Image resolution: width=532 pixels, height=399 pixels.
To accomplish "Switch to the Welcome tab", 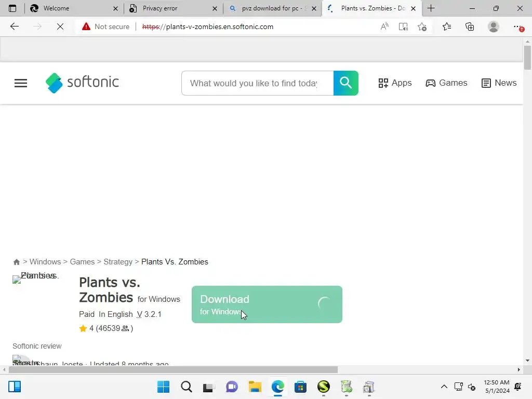I will [74, 8].
